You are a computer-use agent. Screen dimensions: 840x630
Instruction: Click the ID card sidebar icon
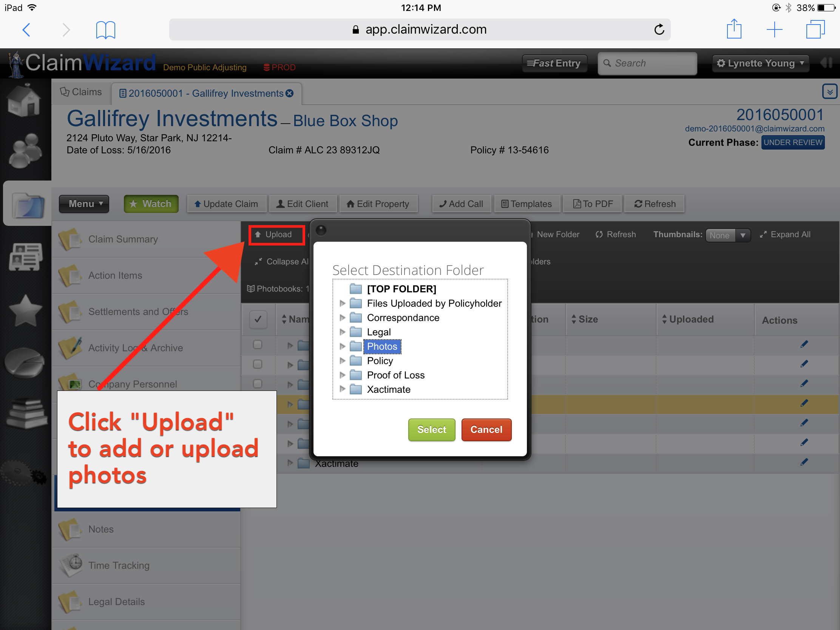click(25, 257)
